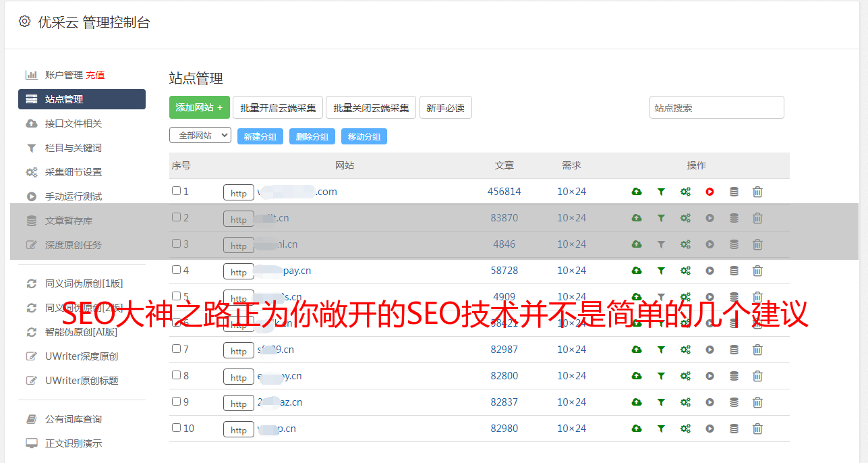Click cloud upload icon in row 10
868x463 pixels.
tap(637, 429)
